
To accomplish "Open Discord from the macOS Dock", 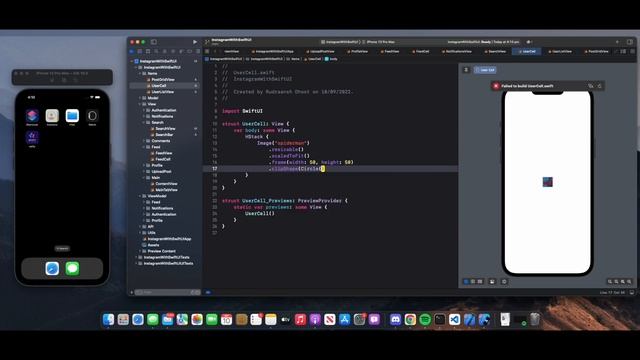I will (395, 320).
